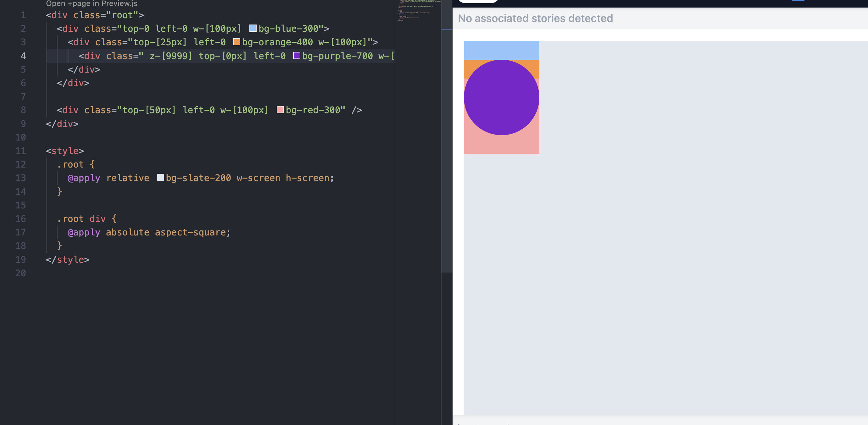Place cursor on the '.root' selector at line 12
Screen dimensions: 868x425
click(72, 164)
